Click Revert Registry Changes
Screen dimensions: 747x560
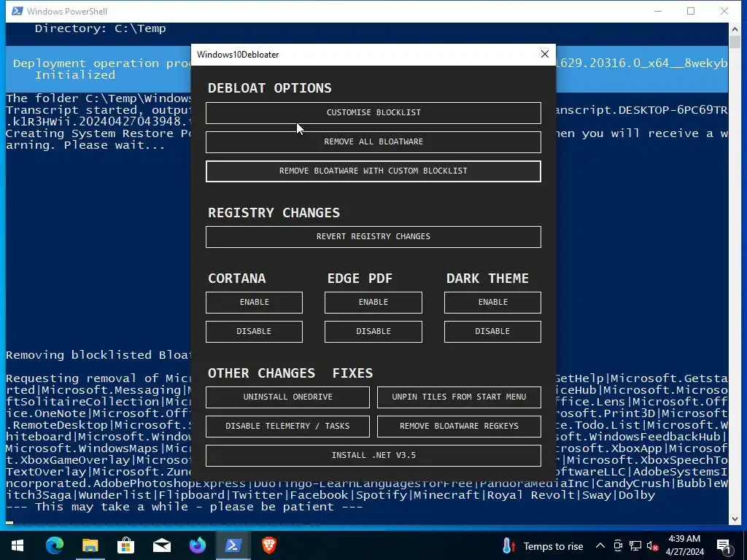pyautogui.click(x=373, y=237)
